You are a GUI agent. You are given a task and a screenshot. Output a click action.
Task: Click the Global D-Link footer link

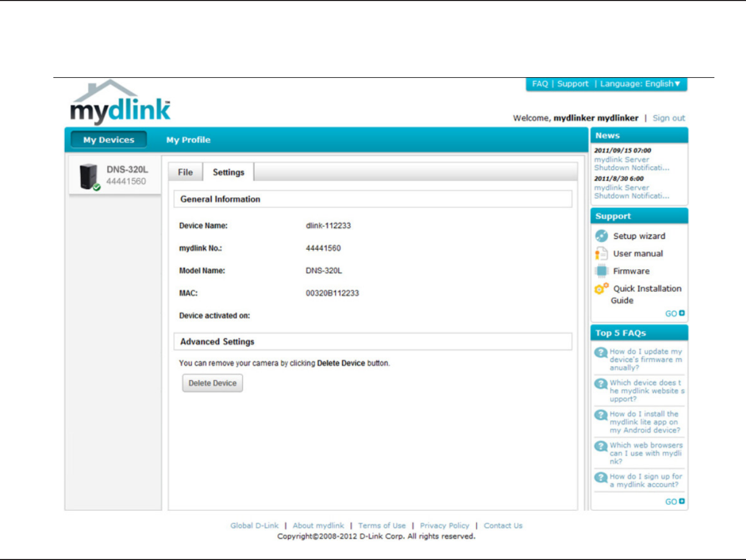(x=254, y=526)
